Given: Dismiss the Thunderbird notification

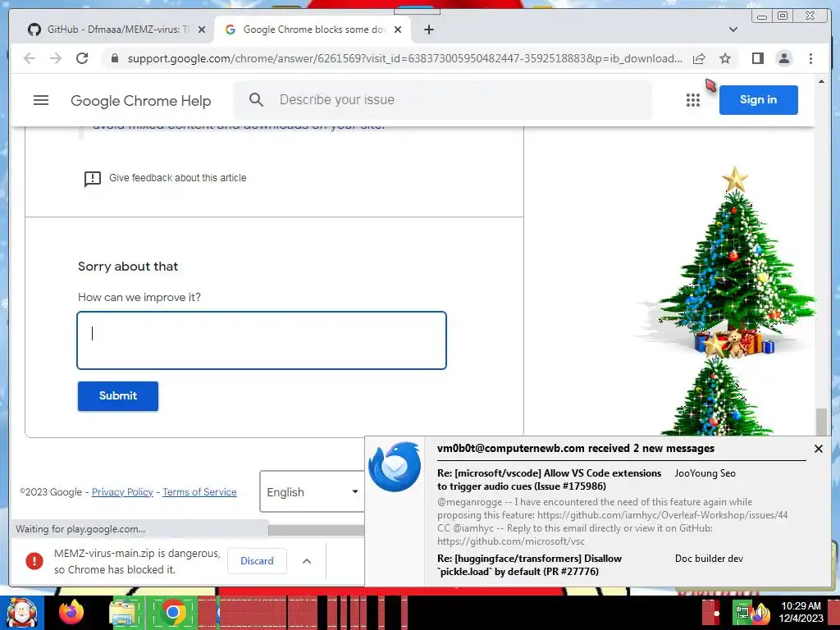Looking at the screenshot, I should pyautogui.click(x=818, y=449).
